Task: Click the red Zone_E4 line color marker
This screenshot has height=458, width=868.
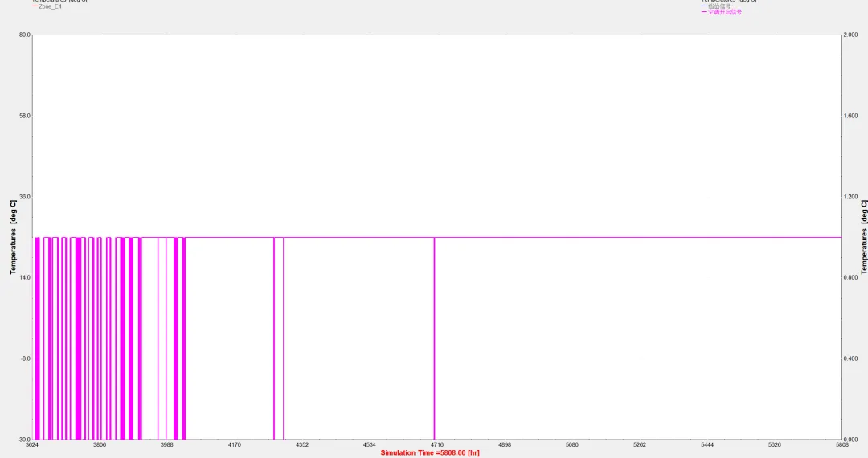Action: 35,6
